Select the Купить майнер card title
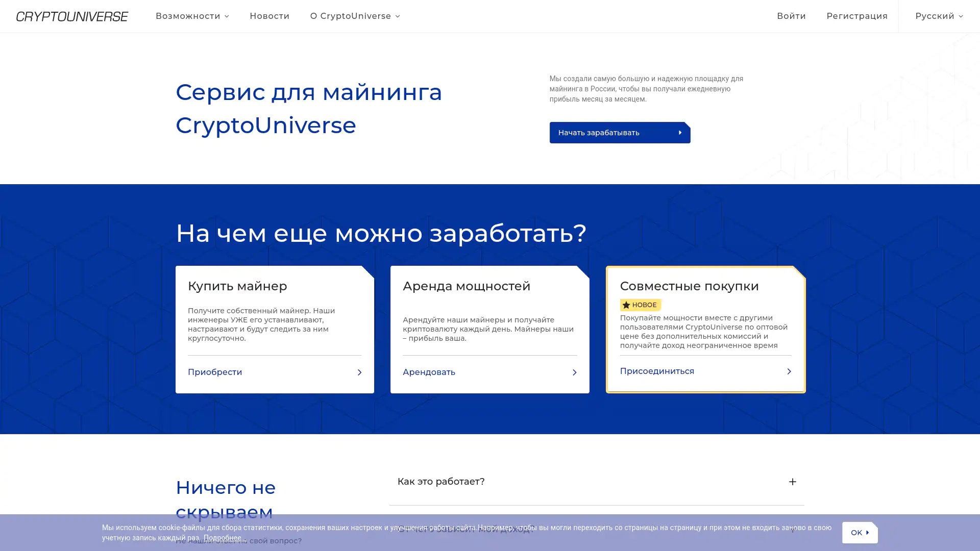Screen dimensions: 980x551 coord(237,286)
